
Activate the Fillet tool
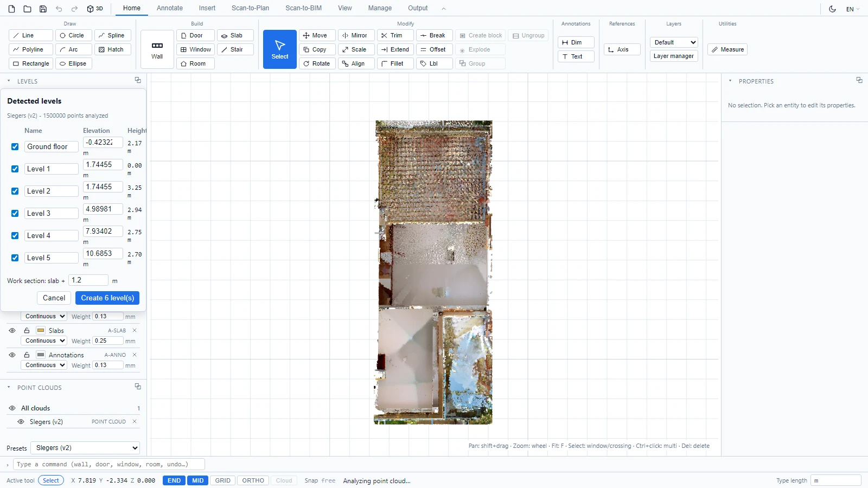pyautogui.click(x=395, y=63)
